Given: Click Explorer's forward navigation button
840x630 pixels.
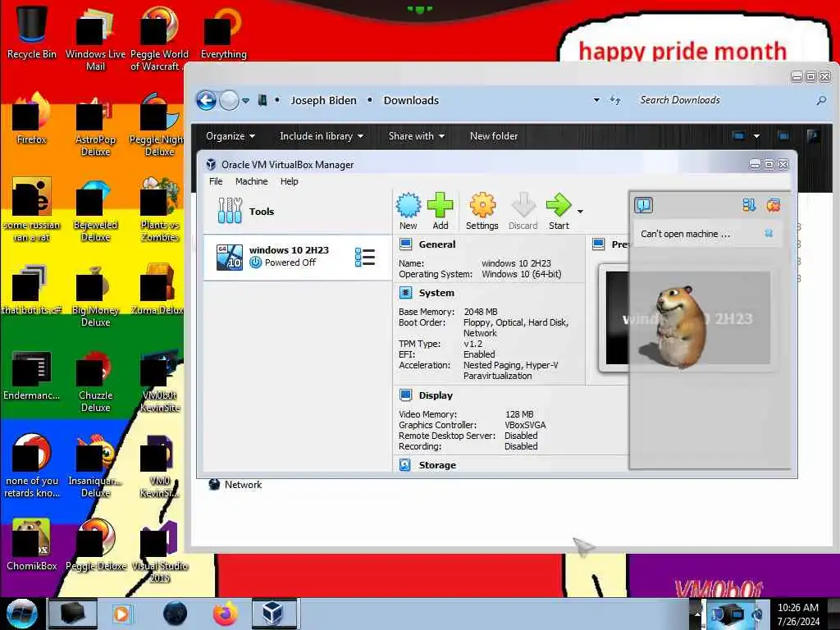Looking at the screenshot, I should click(229, 100).
